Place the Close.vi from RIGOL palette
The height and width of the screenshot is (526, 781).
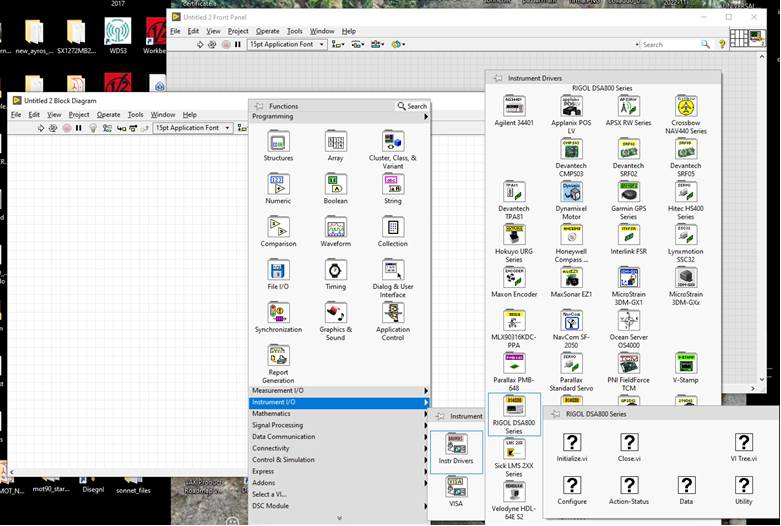point(629,442)
